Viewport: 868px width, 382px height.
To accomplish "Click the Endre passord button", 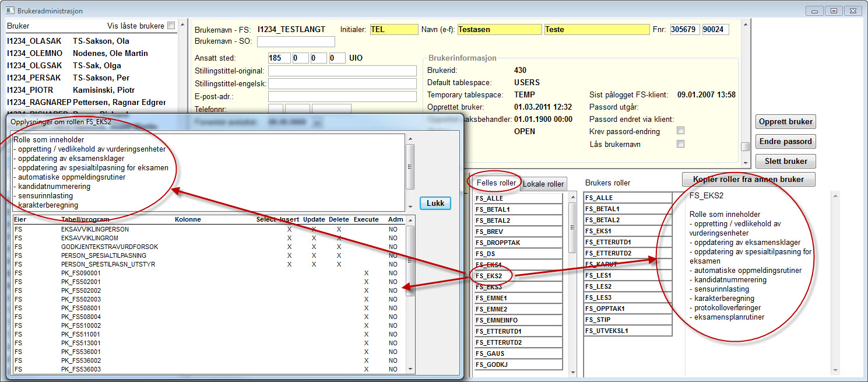I will (x=786, y=142).
